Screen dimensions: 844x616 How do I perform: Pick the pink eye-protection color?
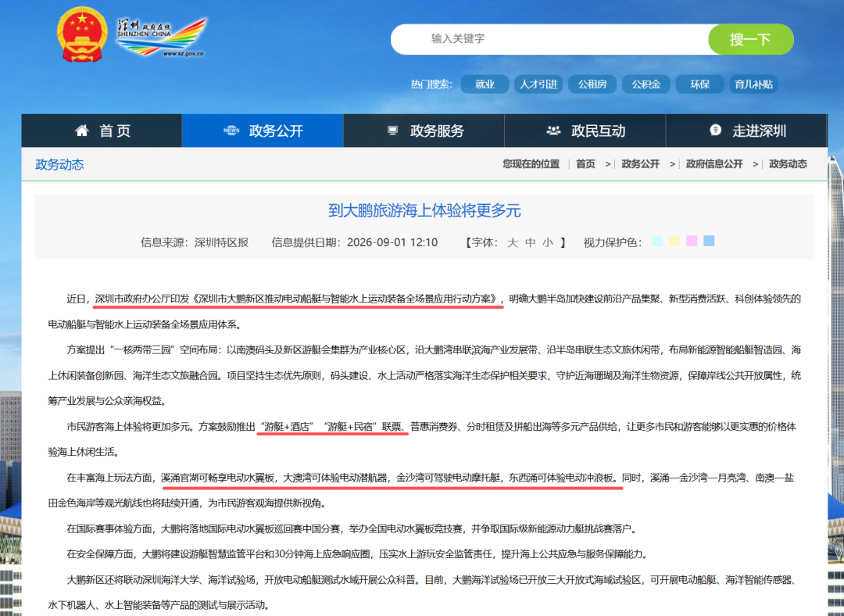coord(692,241)
